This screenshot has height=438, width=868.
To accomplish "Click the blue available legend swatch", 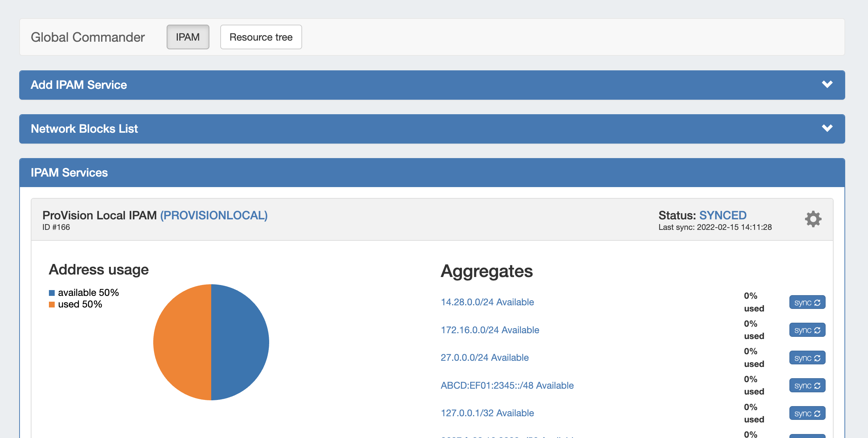I will click(52, 293).
